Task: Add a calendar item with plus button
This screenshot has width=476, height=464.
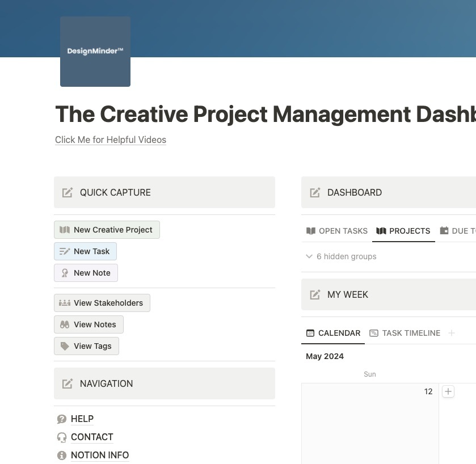Action: pyautogui.click(x=448, y=391)
